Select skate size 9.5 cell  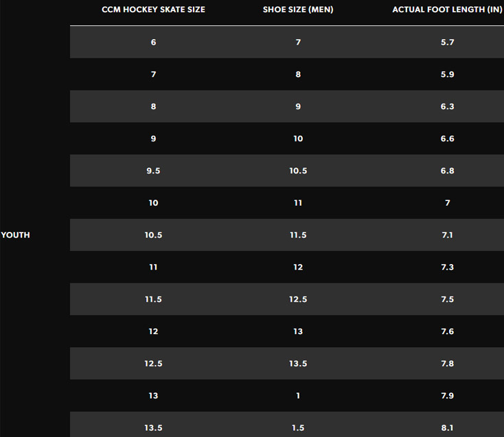pyautogui.click(x=153, y=171)
